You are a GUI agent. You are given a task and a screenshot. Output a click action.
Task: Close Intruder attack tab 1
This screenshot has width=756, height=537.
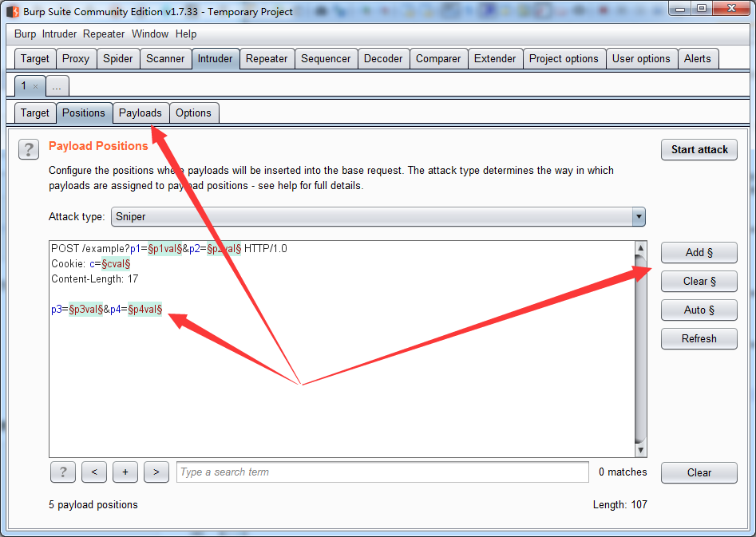36,87
